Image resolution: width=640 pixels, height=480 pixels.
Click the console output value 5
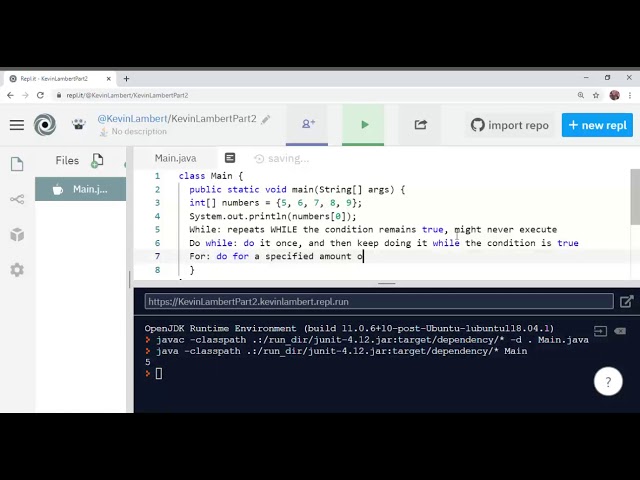148,362
